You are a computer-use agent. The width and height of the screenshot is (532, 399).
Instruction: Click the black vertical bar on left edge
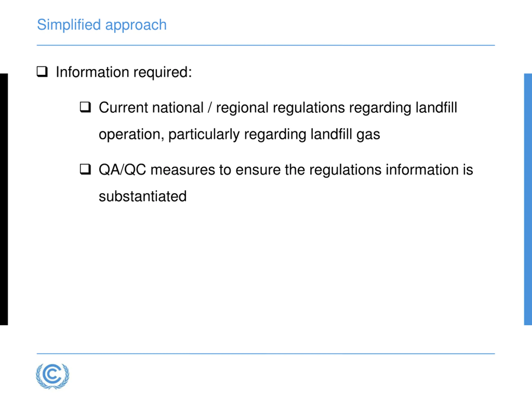click(x=4, y=199)
